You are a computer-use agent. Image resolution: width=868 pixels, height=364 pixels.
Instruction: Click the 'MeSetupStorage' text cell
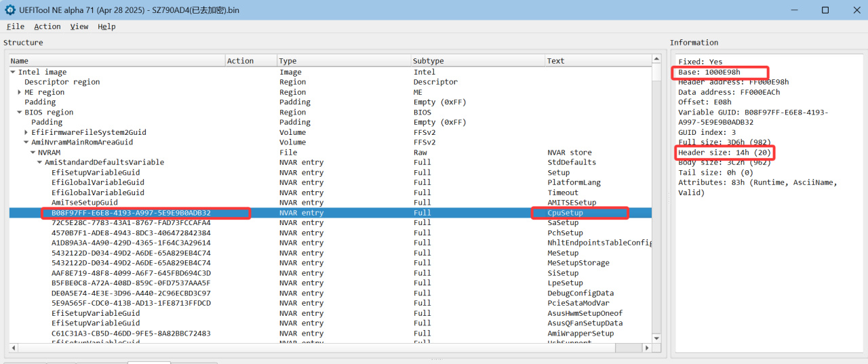(578, 263)
